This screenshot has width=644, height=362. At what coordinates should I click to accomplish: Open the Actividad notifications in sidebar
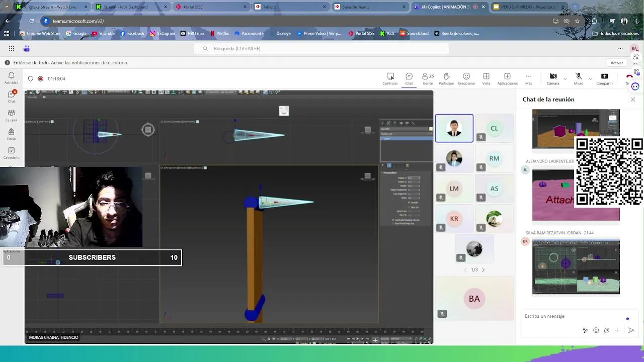(11, 78)
